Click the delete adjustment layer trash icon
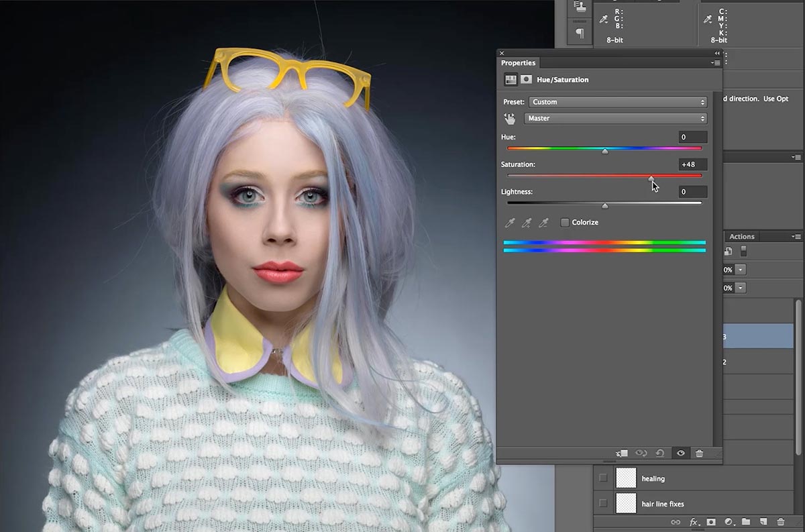 click(699, 454)
